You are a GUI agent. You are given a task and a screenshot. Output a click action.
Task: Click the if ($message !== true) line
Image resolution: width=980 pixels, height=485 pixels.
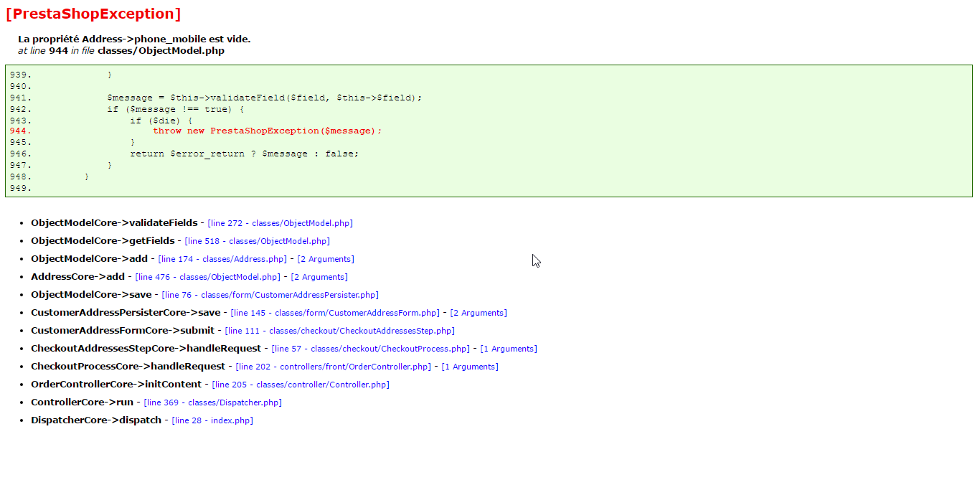(176, 109)
